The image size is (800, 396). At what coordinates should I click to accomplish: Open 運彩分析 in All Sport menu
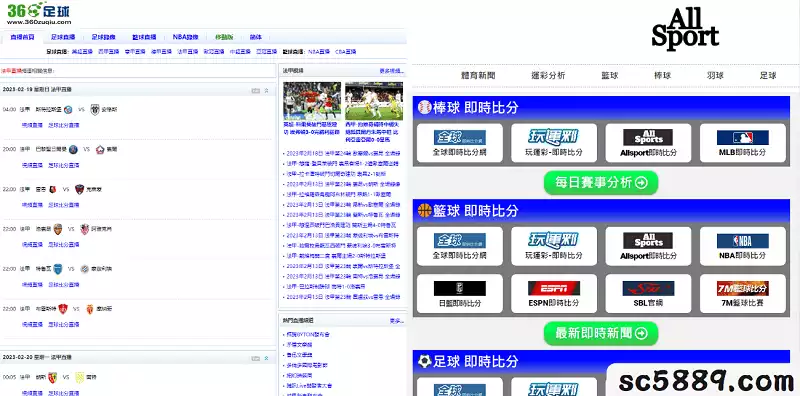(x=548, y=76)
